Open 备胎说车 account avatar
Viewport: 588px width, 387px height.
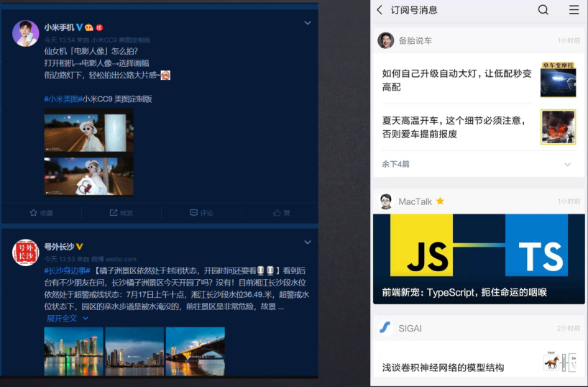(x=385, y=40)
